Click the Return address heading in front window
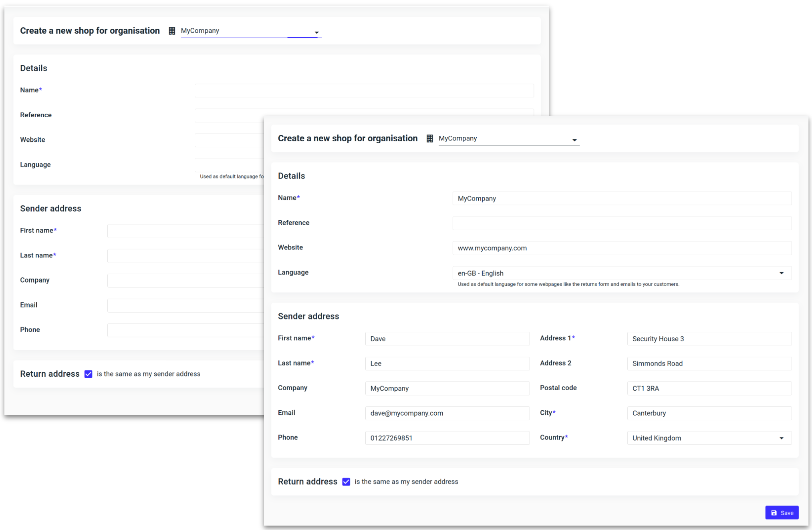The width and height of the screenshot is (812, 530). (x=308, y=482)
